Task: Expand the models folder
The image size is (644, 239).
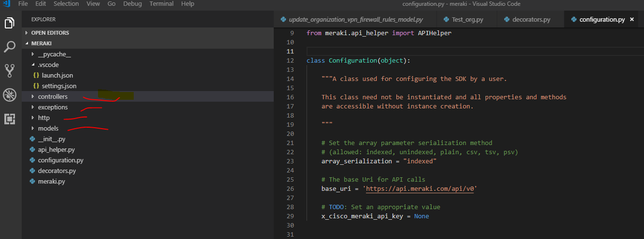Action: [48, 129]
